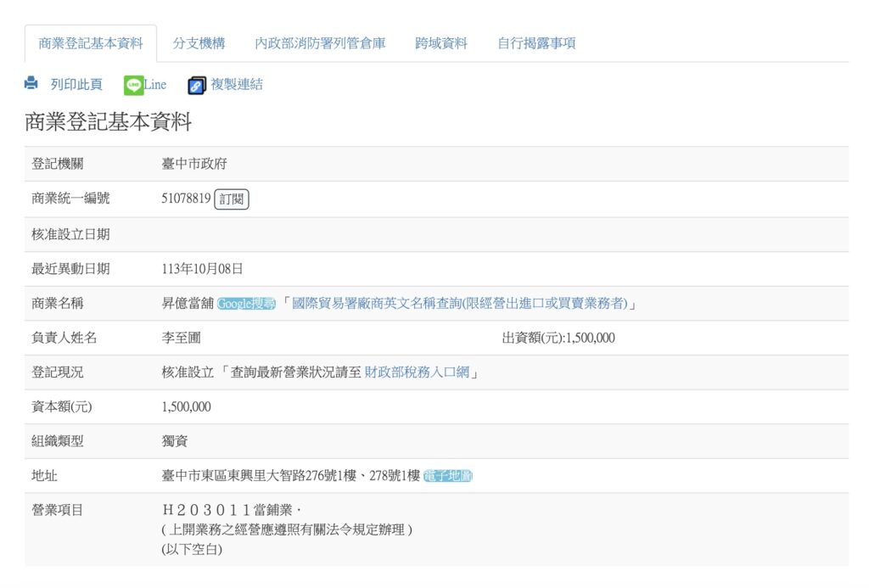Click the business number 51078819
The image size is (869, 588).
[x=186, y=200]
